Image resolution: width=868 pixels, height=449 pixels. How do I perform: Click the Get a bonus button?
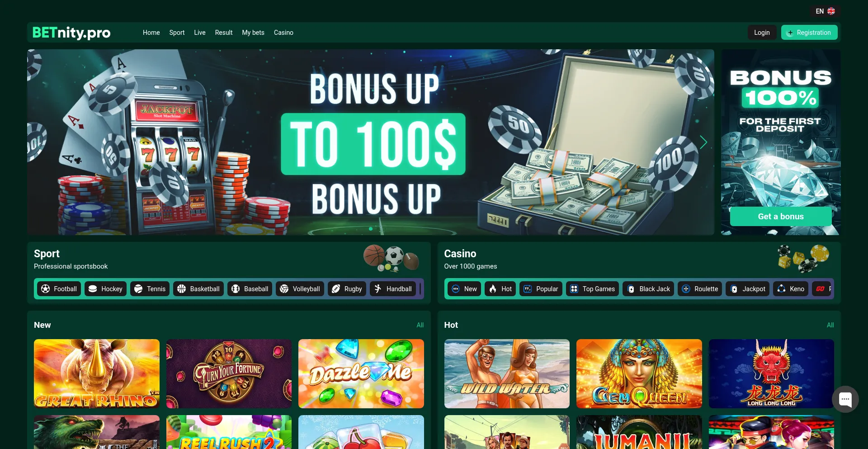(781, 217)
